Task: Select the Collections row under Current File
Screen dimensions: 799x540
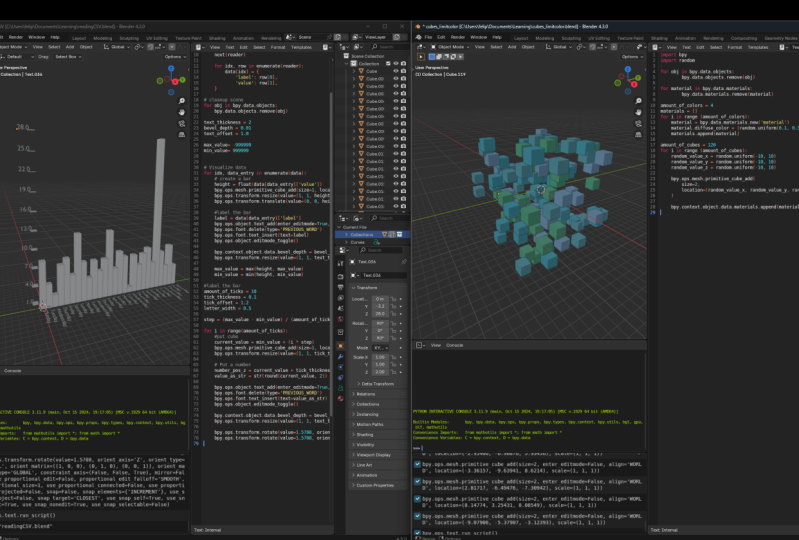Action: pyautogui.click(x=372, y=234)
